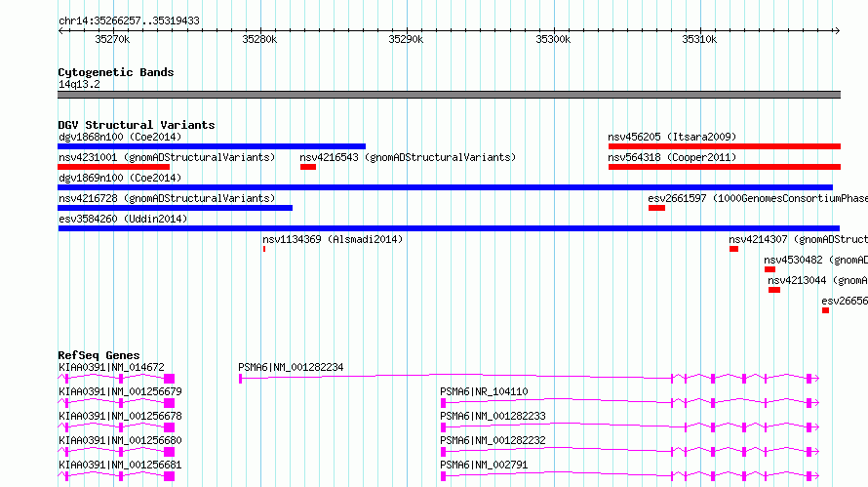868x487 pixels.
Task: Open the RefSeq Genes track heading
Action: click(x=99, y=355)
